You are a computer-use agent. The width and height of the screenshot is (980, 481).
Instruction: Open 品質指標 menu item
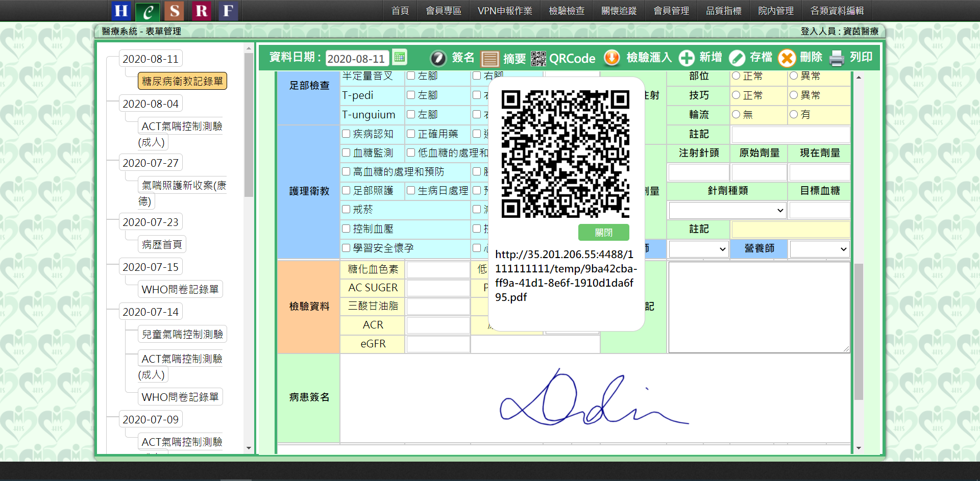click(724, 11)
